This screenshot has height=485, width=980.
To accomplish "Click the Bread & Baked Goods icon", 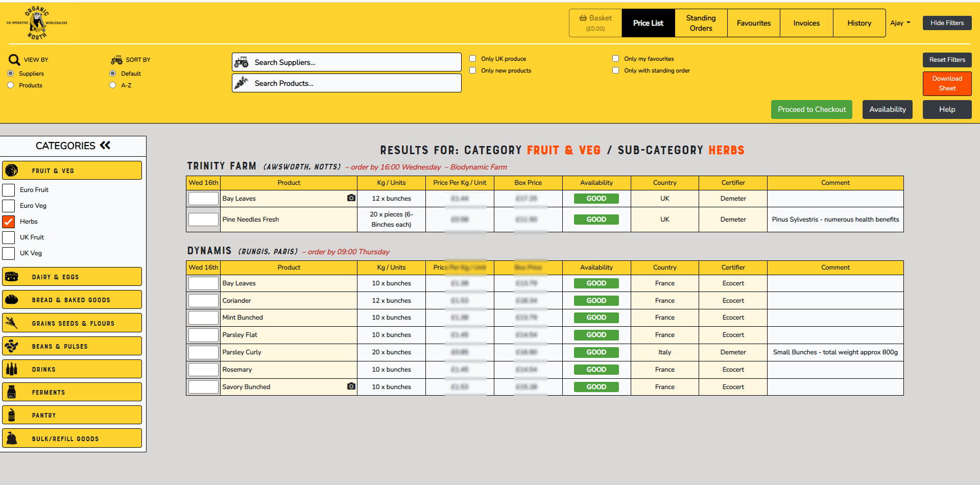I will point(12,300).
